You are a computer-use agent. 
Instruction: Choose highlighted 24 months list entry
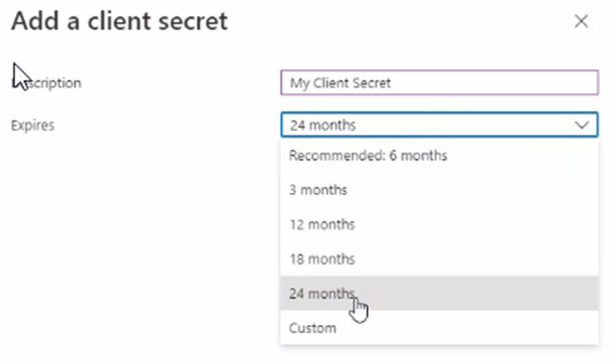[x=439, y=294]
